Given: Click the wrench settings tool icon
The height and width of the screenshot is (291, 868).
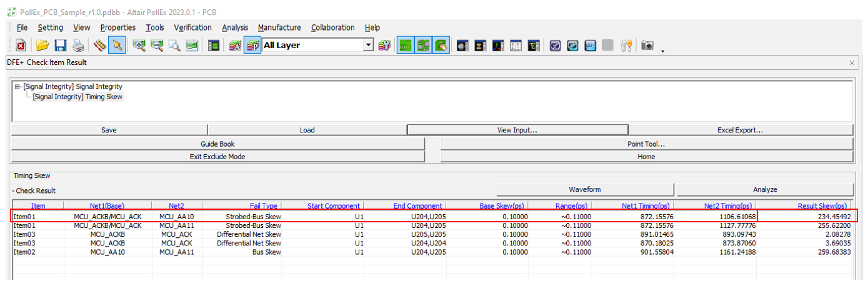Looking at the screenshot, I should pyautogui.click(x=627, y=46).
